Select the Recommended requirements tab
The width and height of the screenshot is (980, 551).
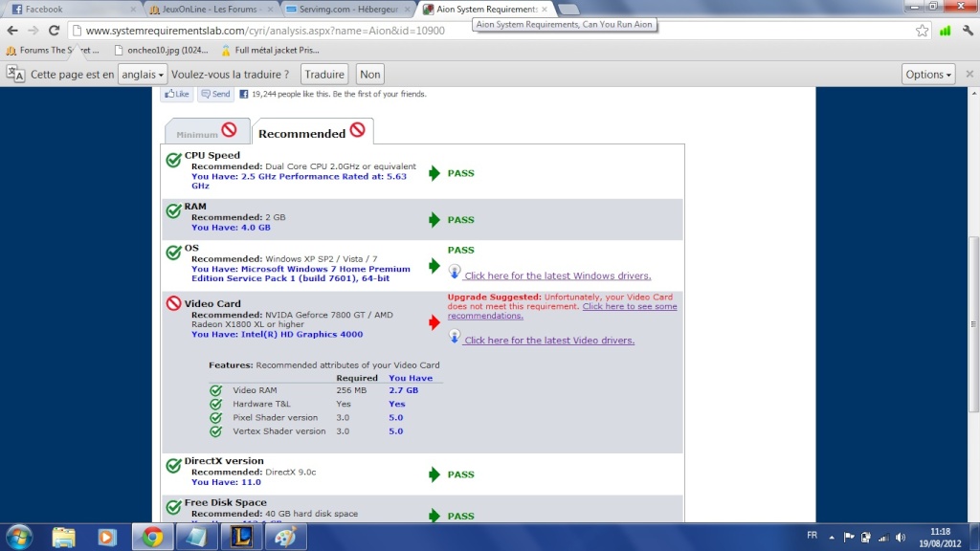point(313,131)
